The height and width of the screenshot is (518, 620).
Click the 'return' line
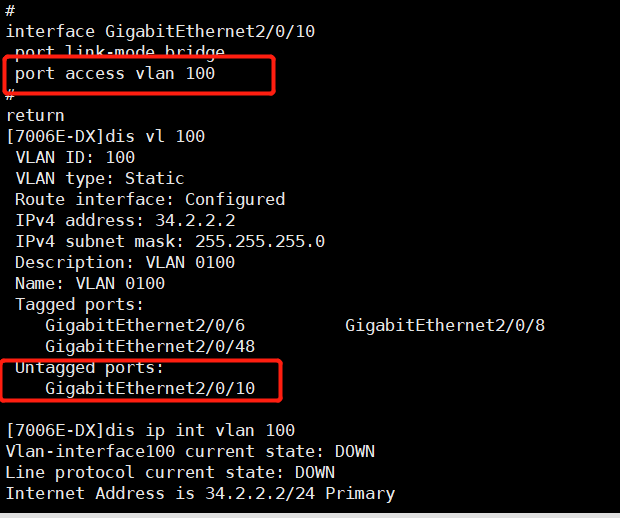[35, 115]
